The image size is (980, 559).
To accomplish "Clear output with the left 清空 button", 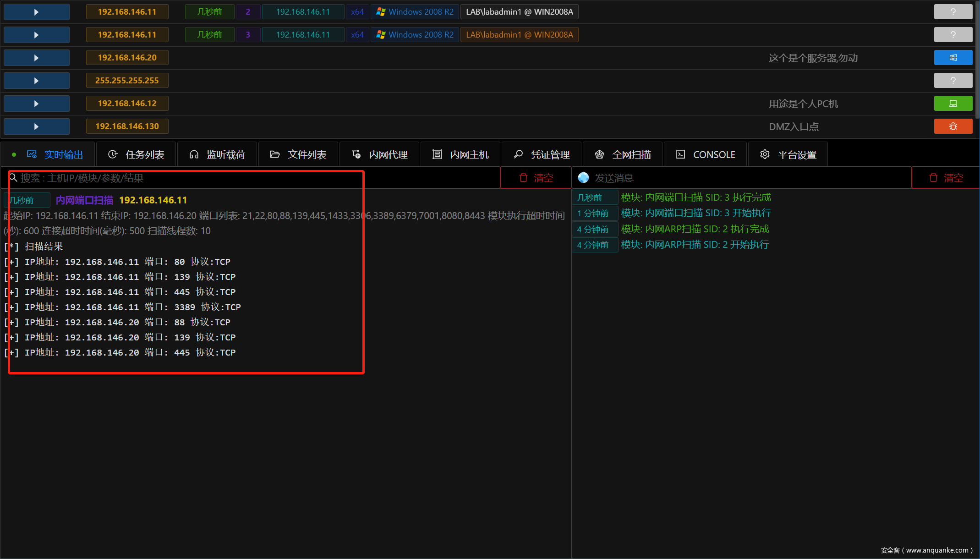I will tap(536, 178).
